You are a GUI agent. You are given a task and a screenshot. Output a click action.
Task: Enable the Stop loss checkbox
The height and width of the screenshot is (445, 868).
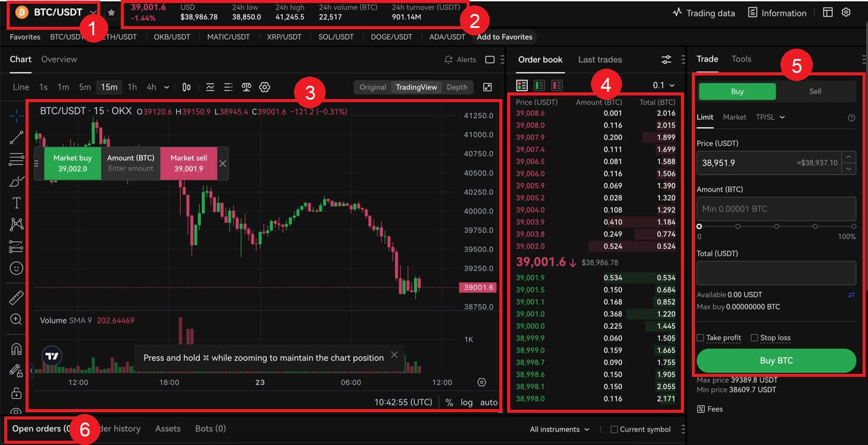tap(754, 337)
